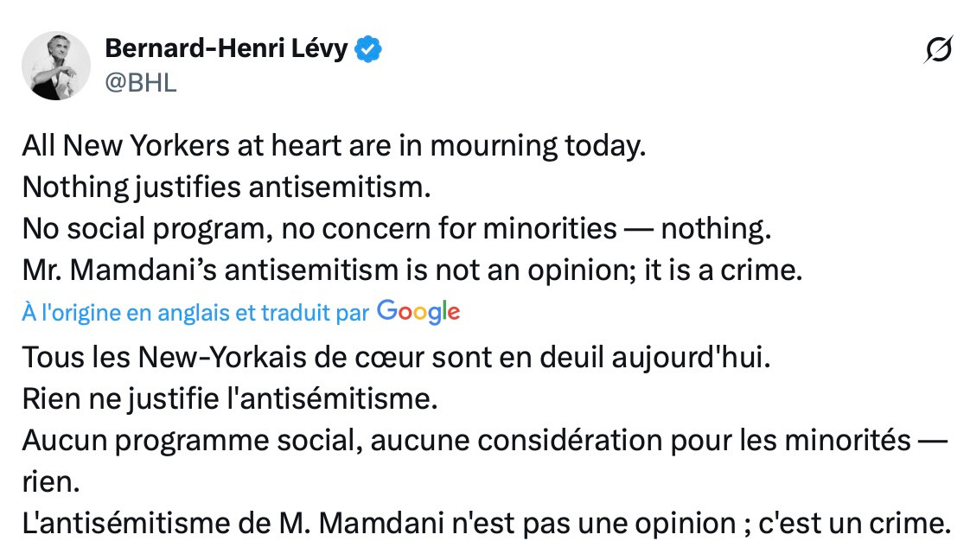Screen dimensions: 970x560
Task: Click the line "Tous les New-Yorkais de cœur"
Action: [x=394, y=356]
